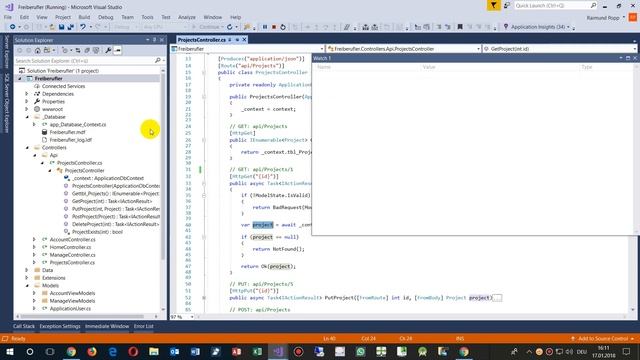
Task: Click the Save All toolbar icon
Action: (70, 27)
